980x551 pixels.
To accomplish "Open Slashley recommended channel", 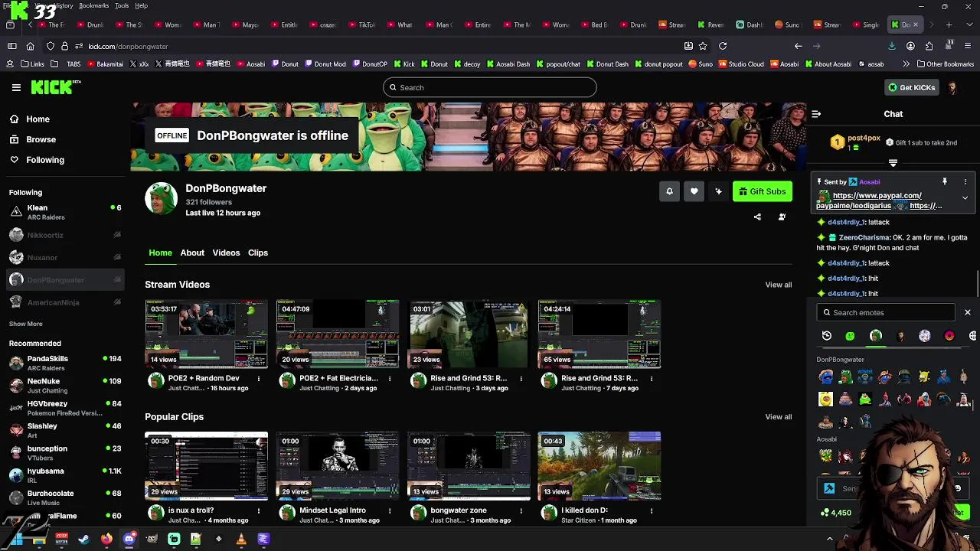I will [65, 430].
